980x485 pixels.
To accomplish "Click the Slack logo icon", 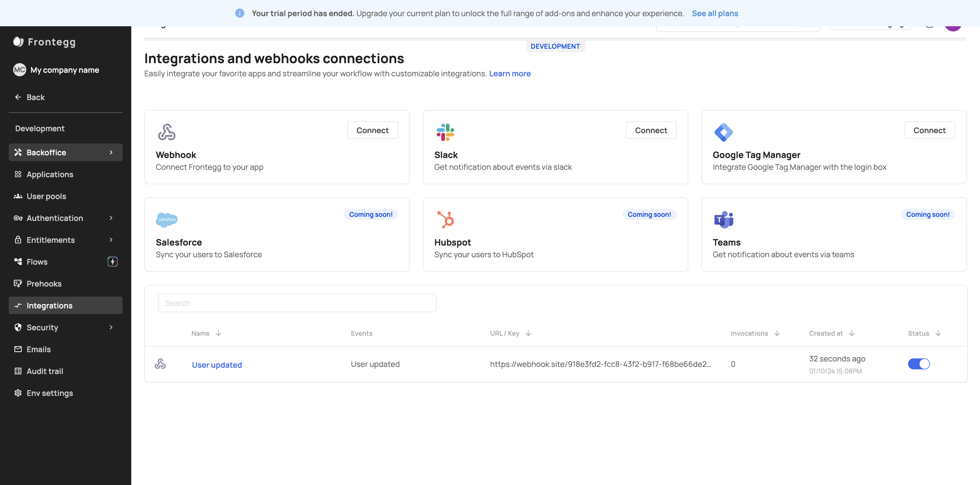I will coord(445,132).
